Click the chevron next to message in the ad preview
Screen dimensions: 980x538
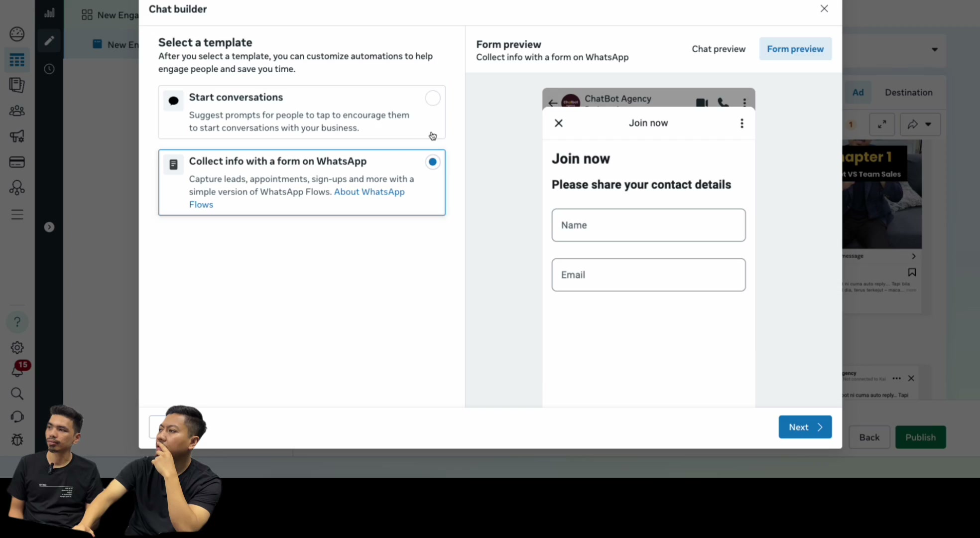pyautogui.click(x=913, y=256)
